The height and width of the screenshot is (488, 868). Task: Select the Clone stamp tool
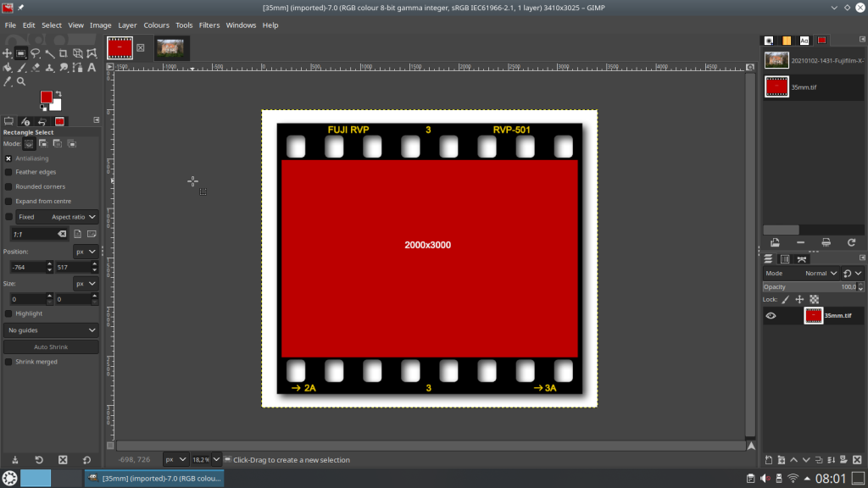pyautogui.click(x=49, y=68)
